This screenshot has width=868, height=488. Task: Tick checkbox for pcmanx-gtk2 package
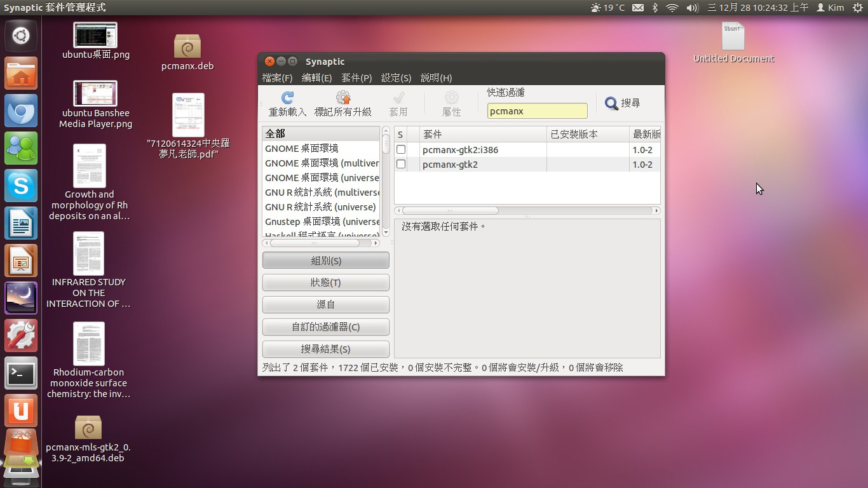click(401, 164)
